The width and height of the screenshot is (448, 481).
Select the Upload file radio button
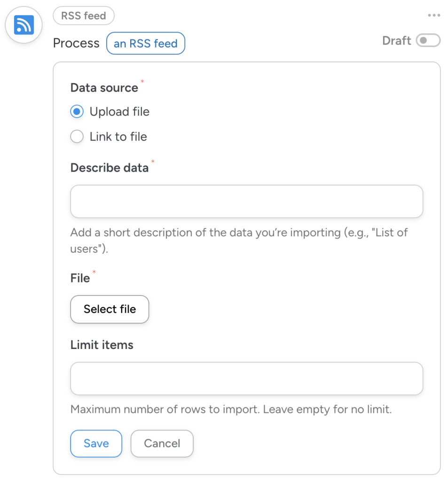pyautogui.click(x=76, y=111)
